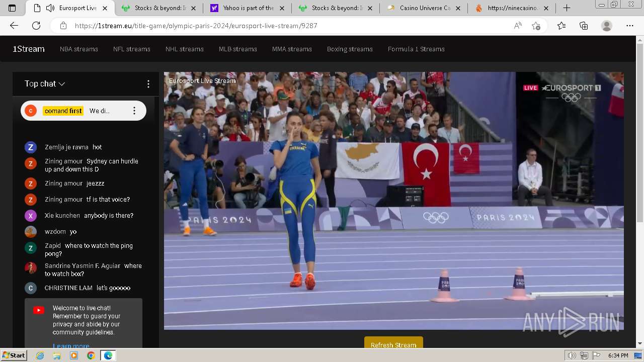Open NHL streams
Viewport: 644px width, 362px height.
185,49
